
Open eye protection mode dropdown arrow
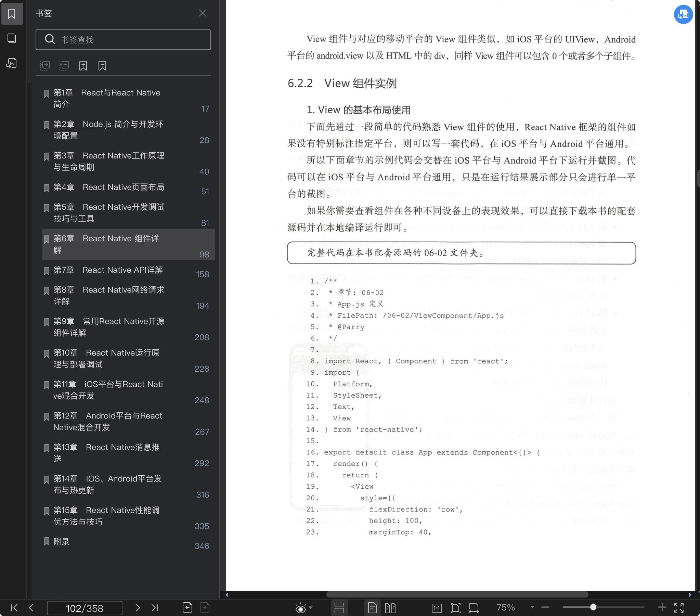(x=311, y=608)
